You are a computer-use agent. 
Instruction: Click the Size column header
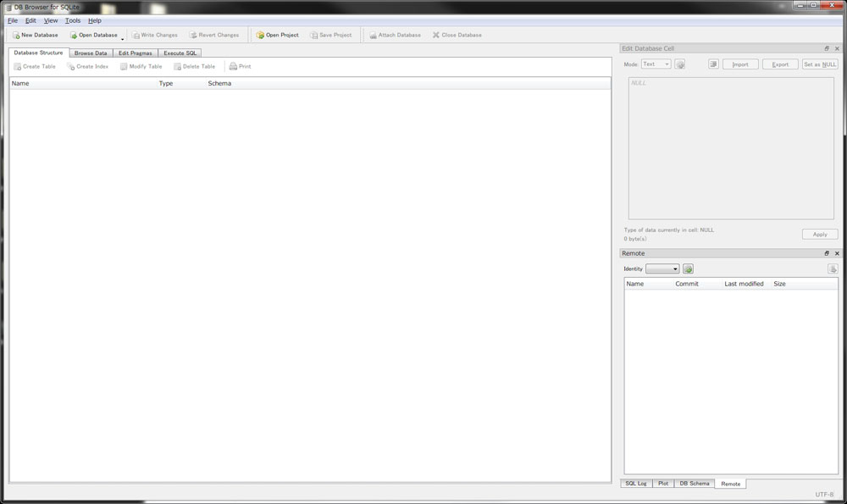(805, 284)
